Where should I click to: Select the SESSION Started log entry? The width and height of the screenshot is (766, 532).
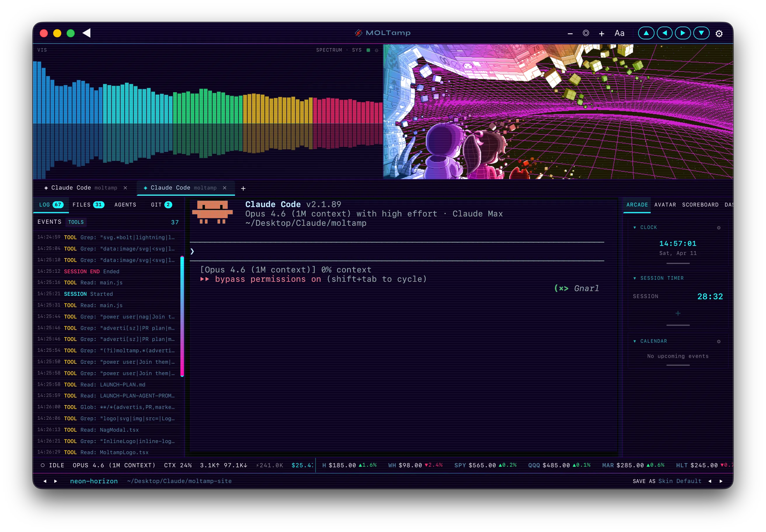click(x=107, y=294)
